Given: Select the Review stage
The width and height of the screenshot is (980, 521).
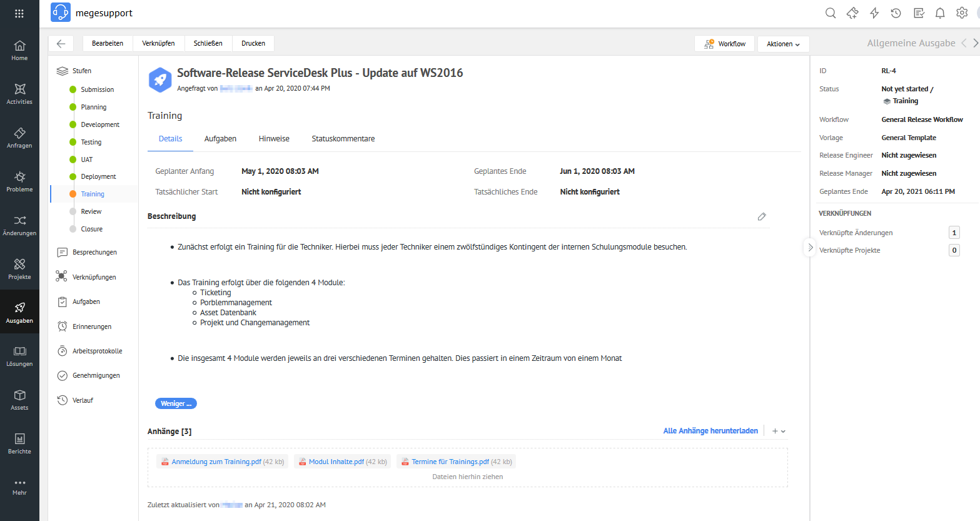Looking at the screenshot, I should click(x=91, y=211).
